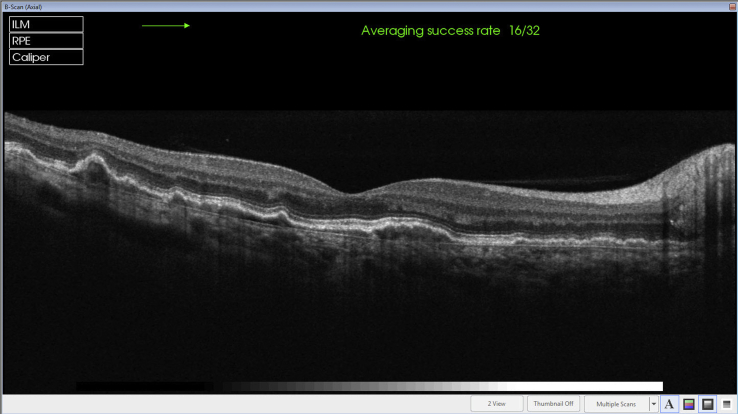
Task: Click the B-Scan (Axial) title bar
Action: (x=300, y=5)
